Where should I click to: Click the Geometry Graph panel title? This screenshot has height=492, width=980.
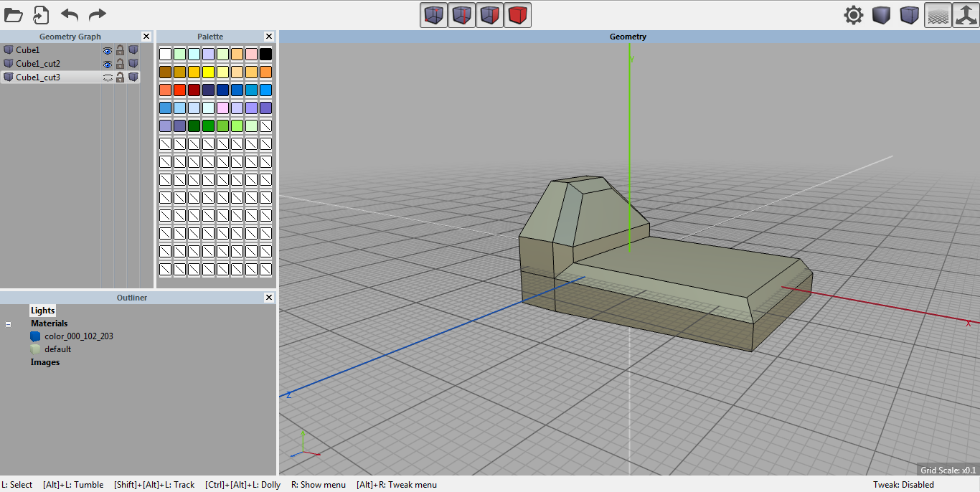click(x=70, y=37)
